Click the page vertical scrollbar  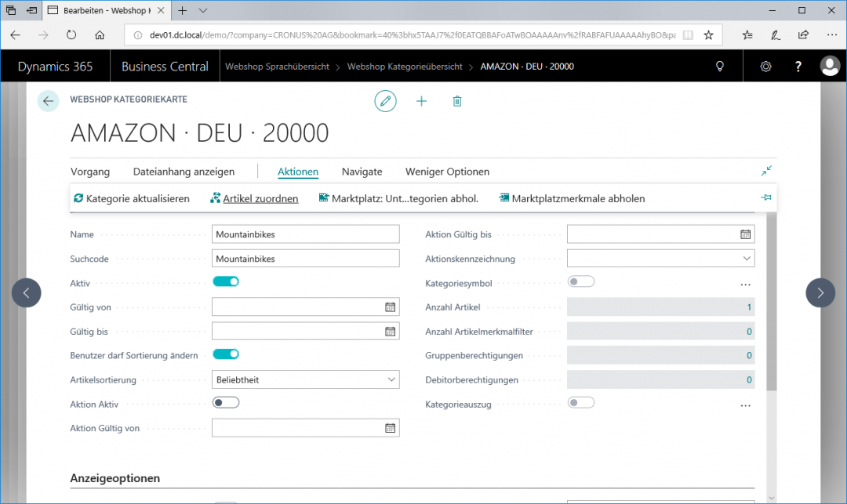pyautogui.click(x=772, y=301)
